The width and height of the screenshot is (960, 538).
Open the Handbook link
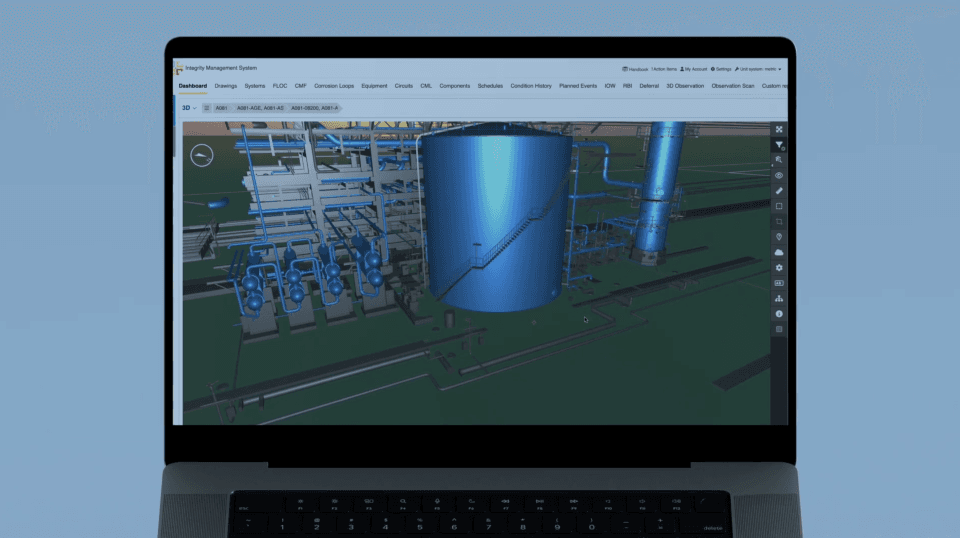[634, 69]
